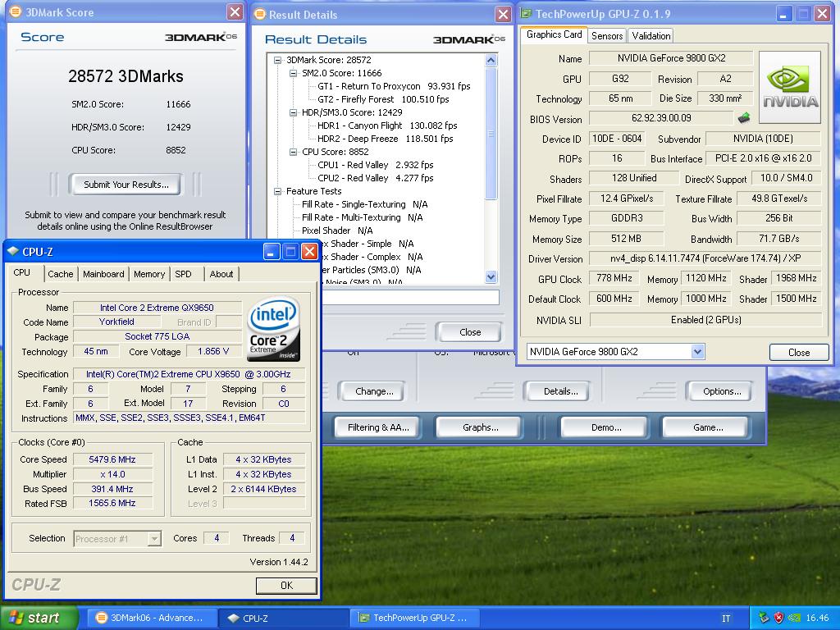840x630 pixels.
Task: Open the Processor selection dropdown in CPU-Z
Action: [154, 538]
